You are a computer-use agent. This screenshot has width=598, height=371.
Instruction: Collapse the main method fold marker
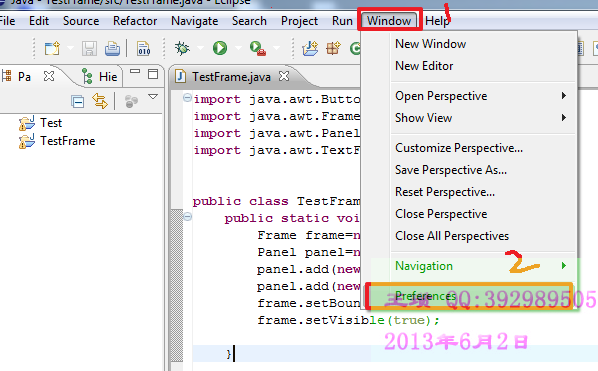[x=187, y=217]
